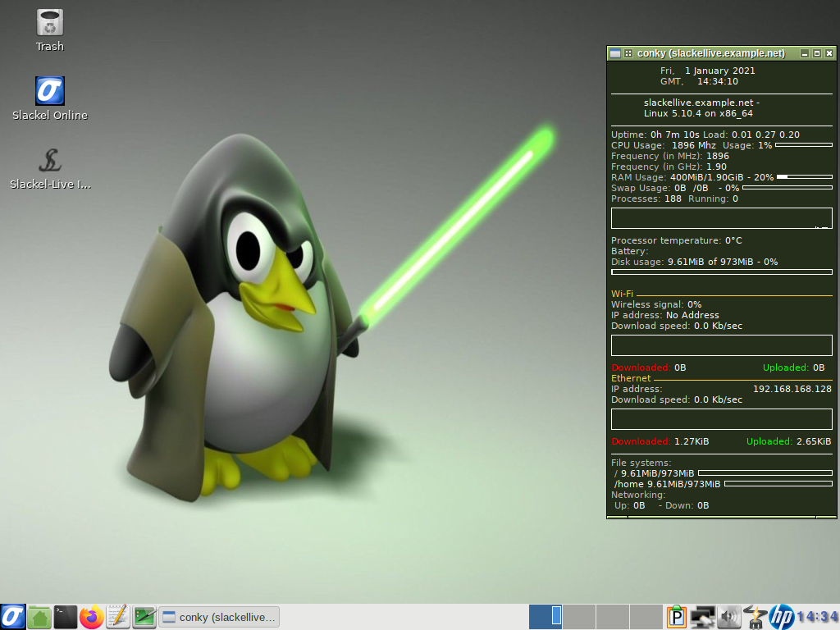Click 'Frequency (in GHz): 1.90' line
Viewport: 840px width, 630px height.
tap(669, 167)
